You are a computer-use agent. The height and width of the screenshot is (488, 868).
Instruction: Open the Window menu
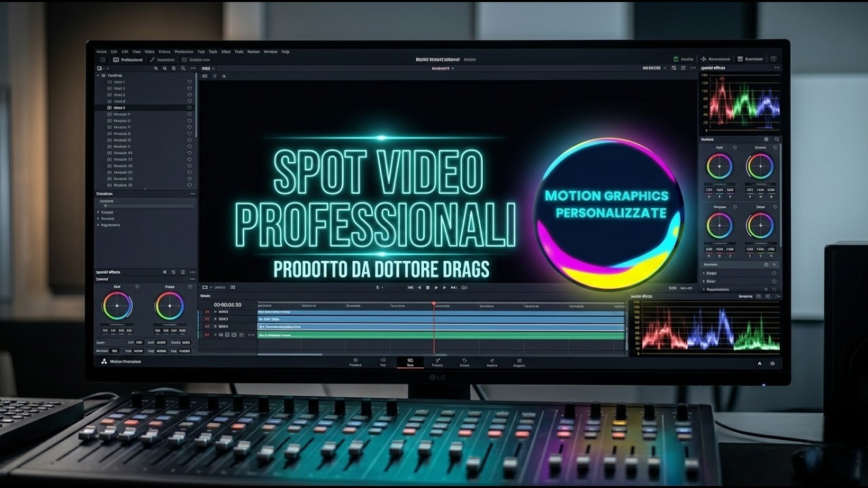pos(271,52)
